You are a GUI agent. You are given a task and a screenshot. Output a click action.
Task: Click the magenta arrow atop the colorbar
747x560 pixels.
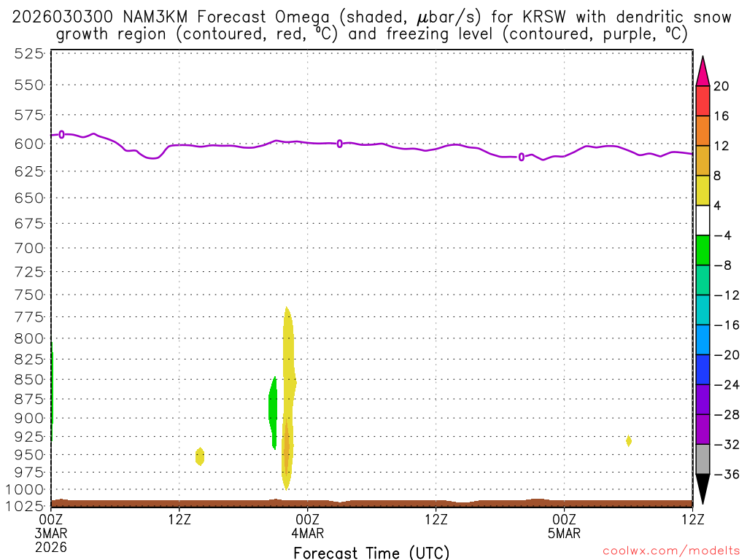(703, 71)
